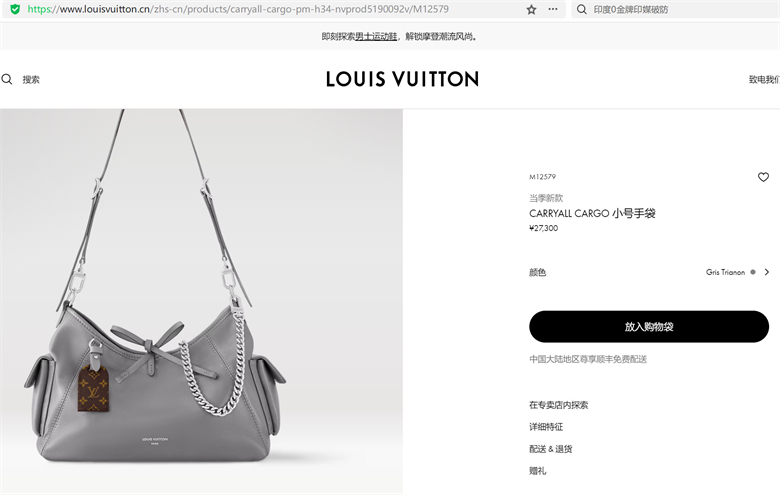Expand 详细特征 details section
This screenshot has height=495, width=780.
[546, 427]
